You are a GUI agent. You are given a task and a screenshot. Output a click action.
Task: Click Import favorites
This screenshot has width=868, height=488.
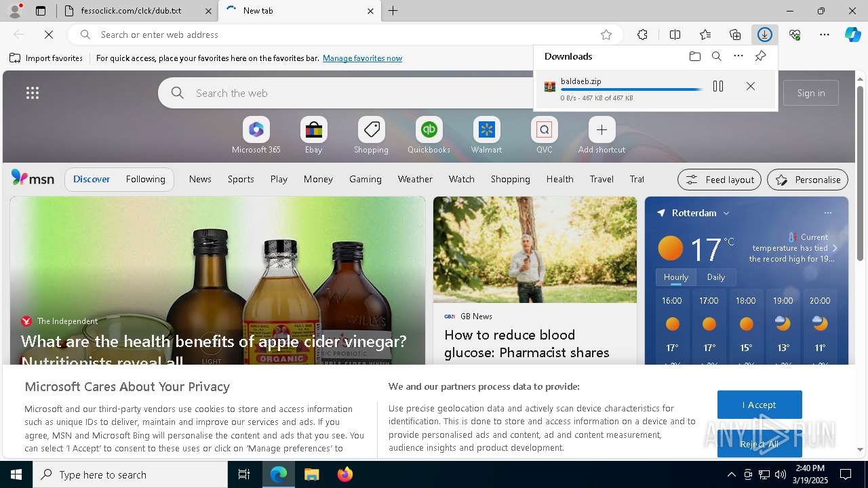tap(46, 58)
